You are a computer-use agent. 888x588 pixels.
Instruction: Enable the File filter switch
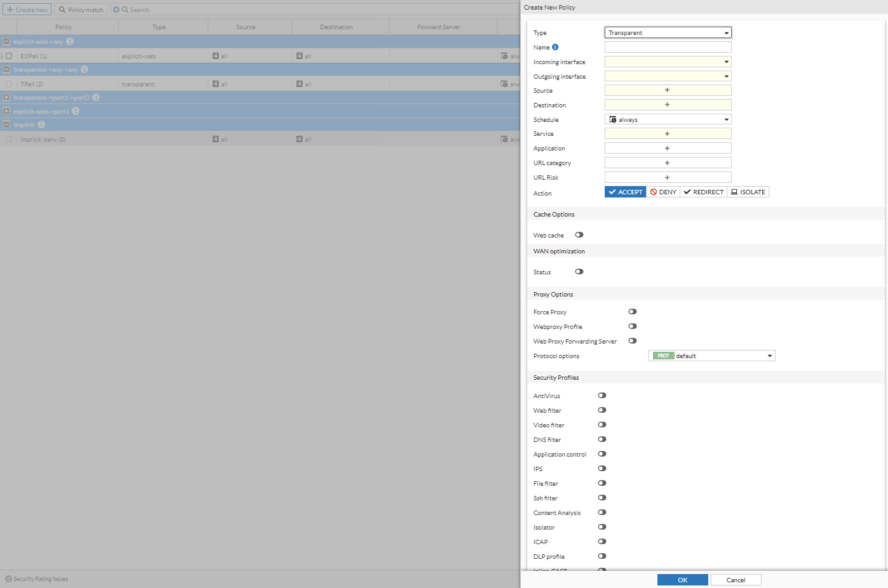602,483
